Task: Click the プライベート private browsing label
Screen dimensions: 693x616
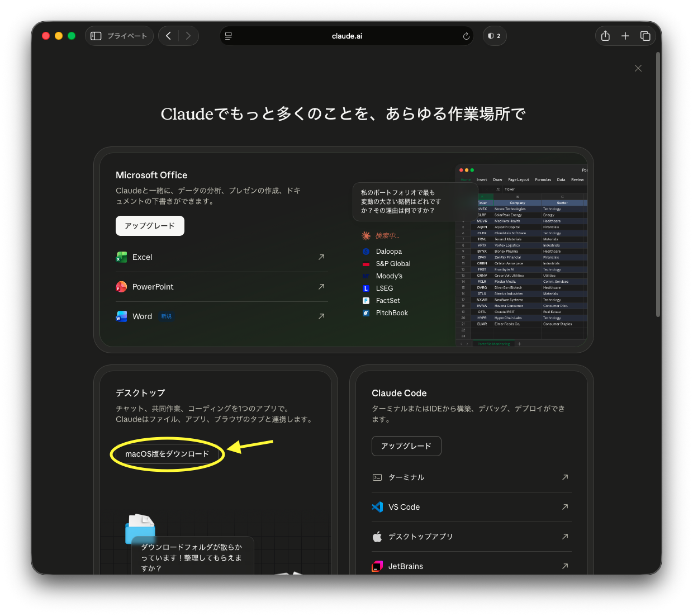Action: [x=127, y=36]
